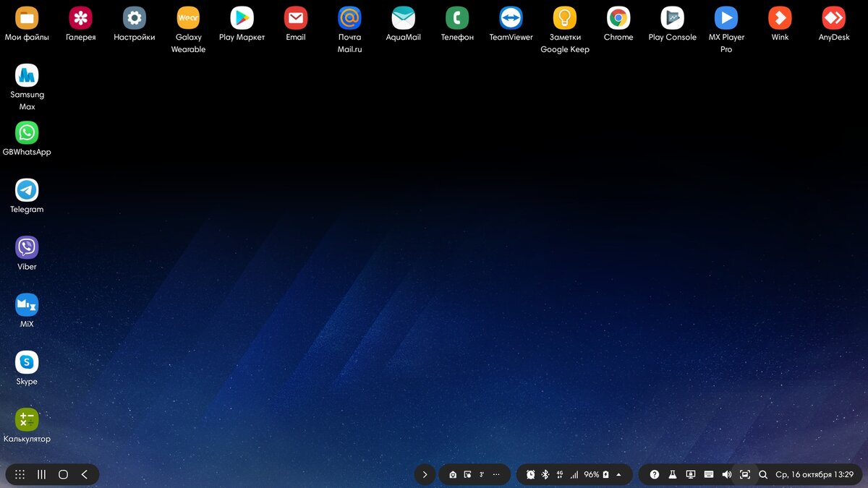The height and width of the screenshot is (488, 868).
Task: Launch Viber
Action: pyautogui.click(x=27, y=252)
